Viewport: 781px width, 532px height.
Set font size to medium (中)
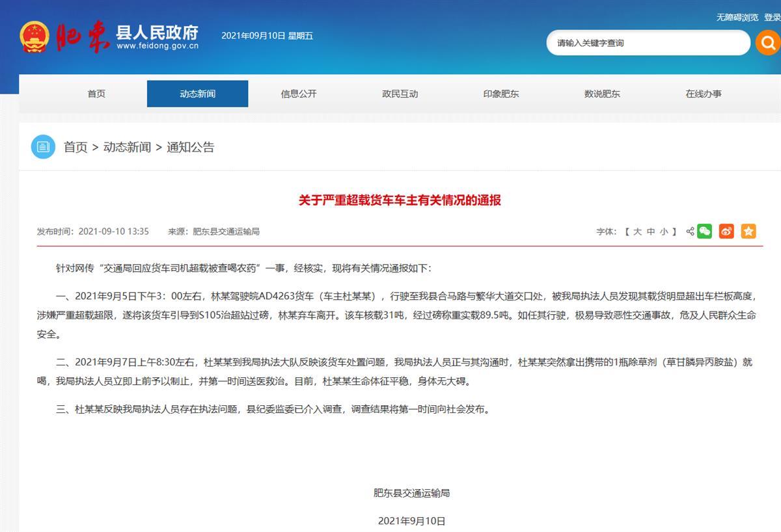[651, 232]
